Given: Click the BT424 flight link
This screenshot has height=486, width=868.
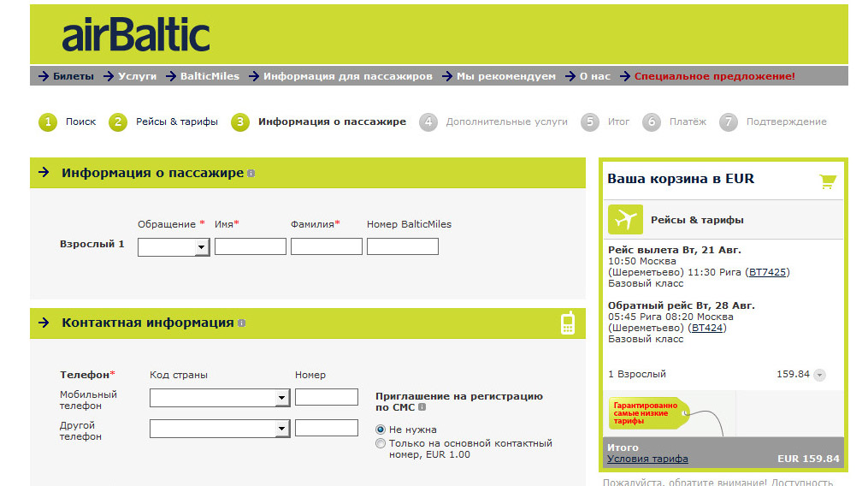Looking at the screenshot, I should point(707,328).
